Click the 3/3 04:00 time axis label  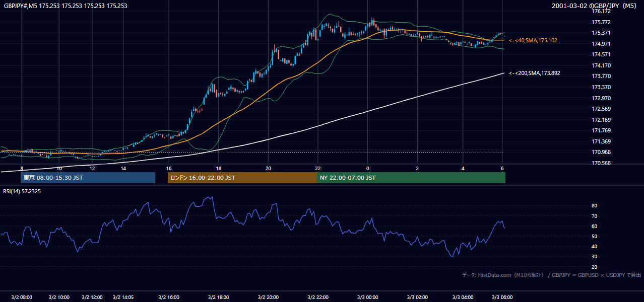462,297
